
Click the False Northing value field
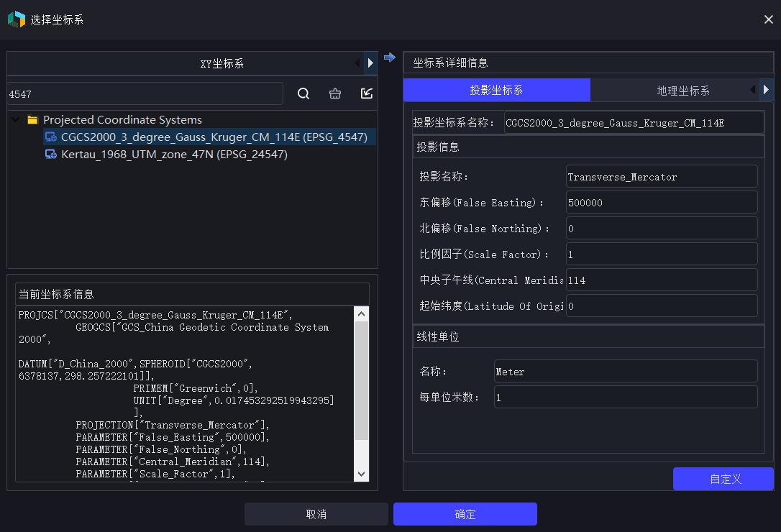[x=662, y=229]
